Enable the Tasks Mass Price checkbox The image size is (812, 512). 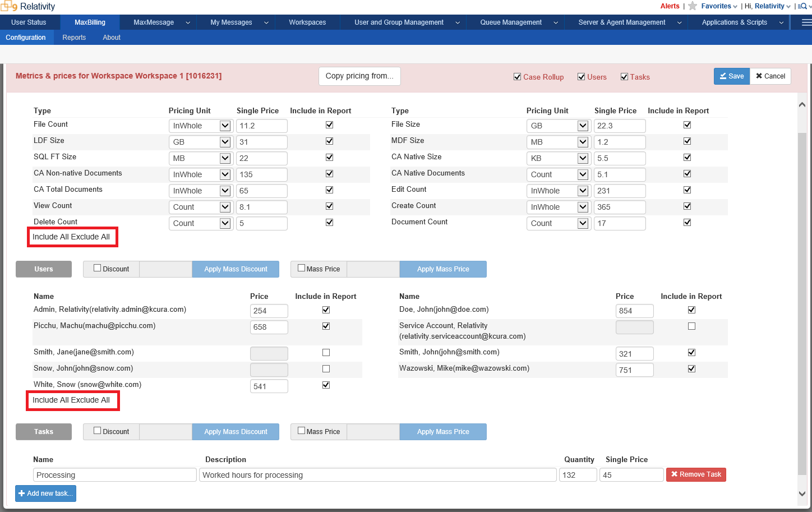click(x=301, y=431)
